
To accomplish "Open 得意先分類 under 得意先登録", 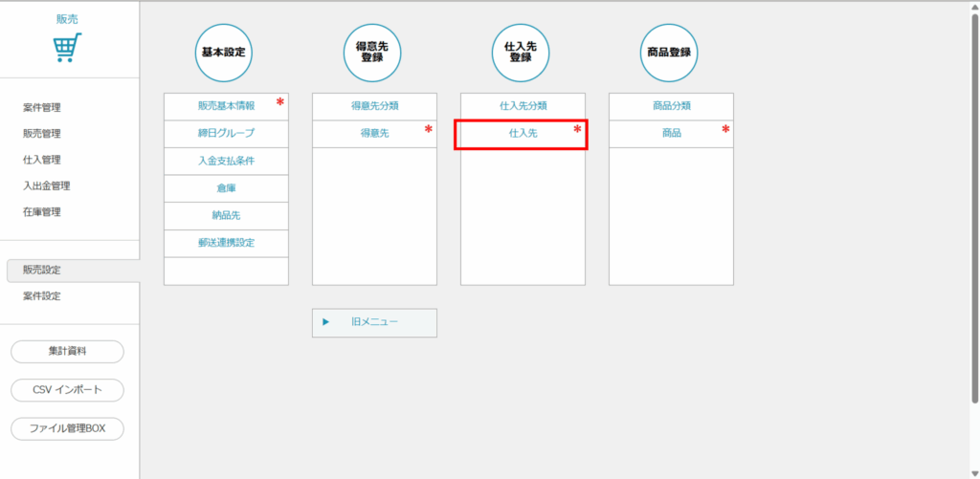I will coord(374,106).
